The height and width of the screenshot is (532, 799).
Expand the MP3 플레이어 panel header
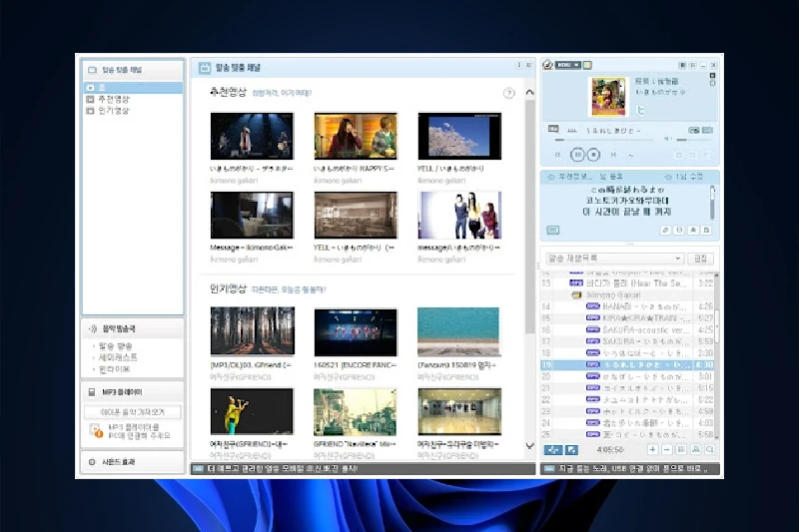click(x=133, y=392)
